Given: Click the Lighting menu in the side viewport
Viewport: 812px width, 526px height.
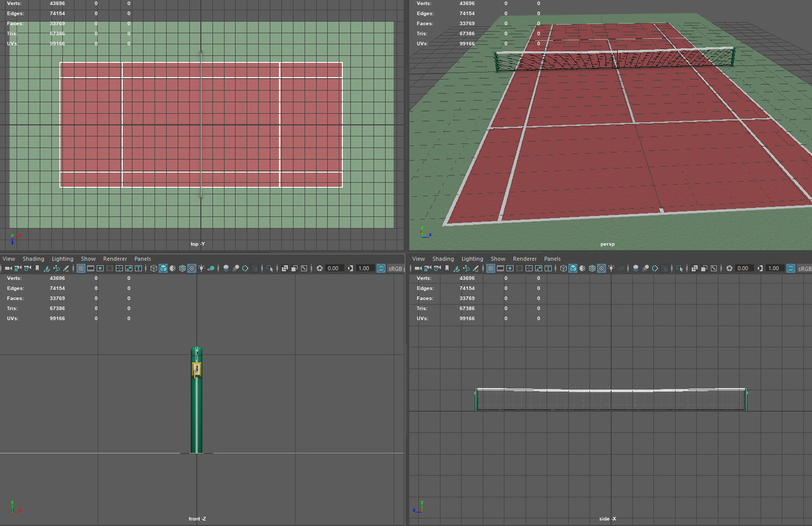Looking at the screenshot, I should point(472,258).
